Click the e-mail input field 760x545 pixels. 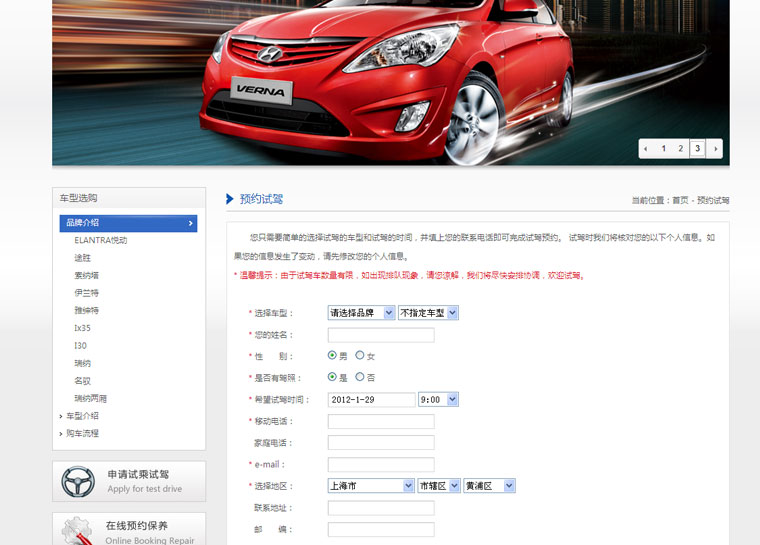[x=381, y=465]
